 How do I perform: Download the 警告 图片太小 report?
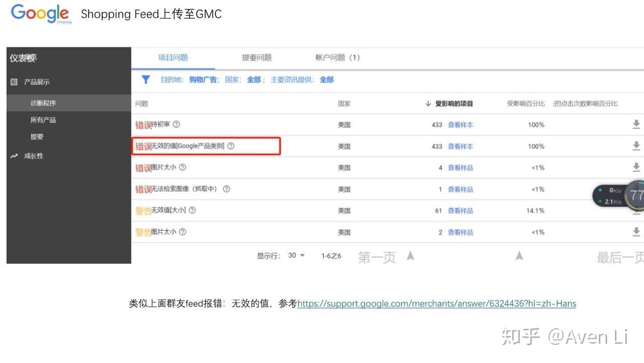coord(636,232)
